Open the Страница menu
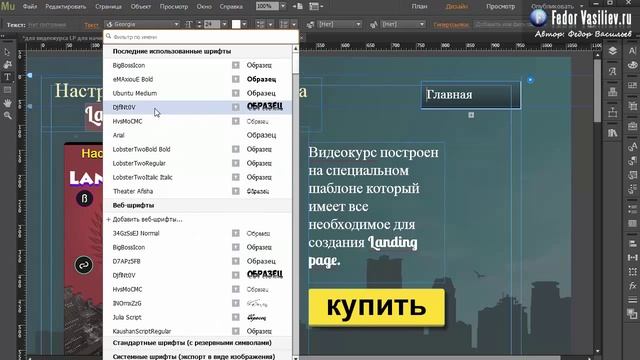The width and height of the screenshot is (640, 360). click(x=108, y=7)
